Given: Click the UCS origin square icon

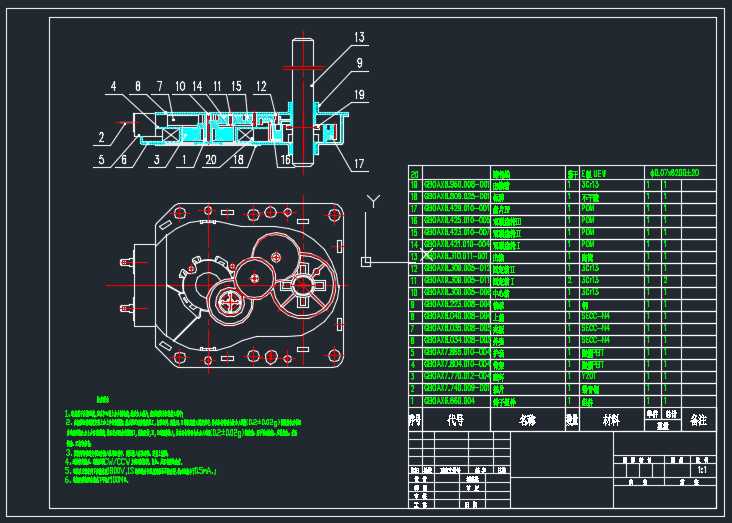Looking at the screenshot, I should tap(366, 262).
